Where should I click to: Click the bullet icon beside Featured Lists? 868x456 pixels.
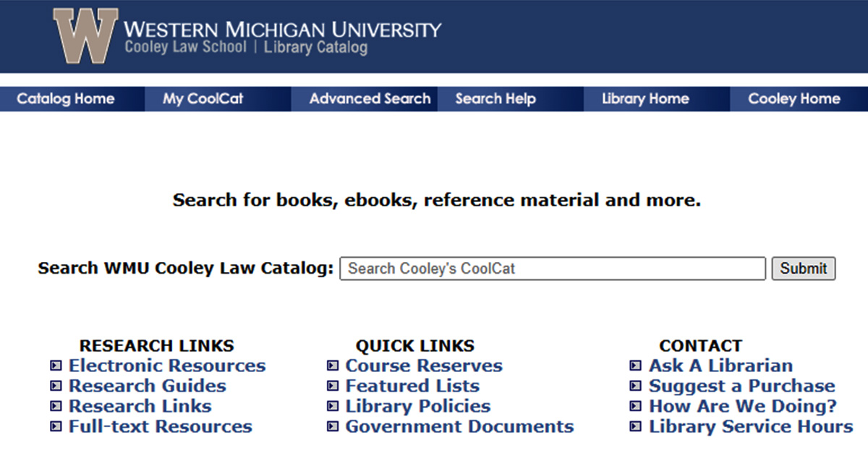[x=333, y=387]
